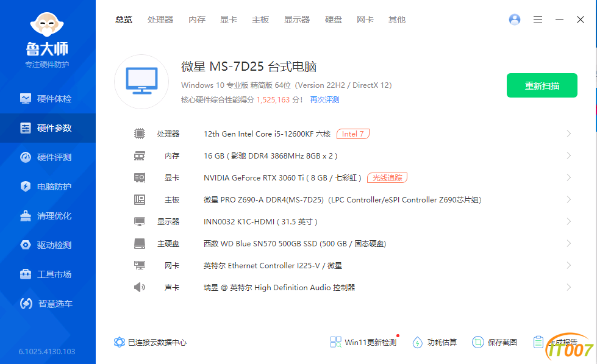Click the cloud data center status icon
Screen dimensions: 597x364
coord(119,342)
